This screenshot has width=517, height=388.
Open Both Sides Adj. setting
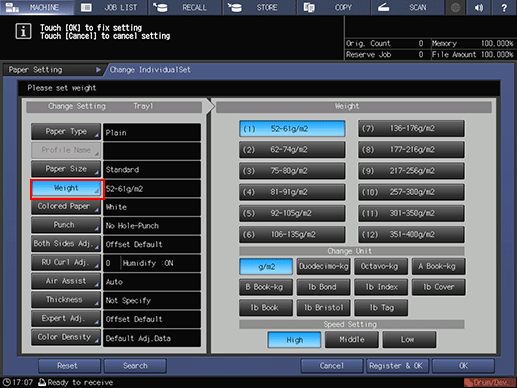tap(66, 244)
